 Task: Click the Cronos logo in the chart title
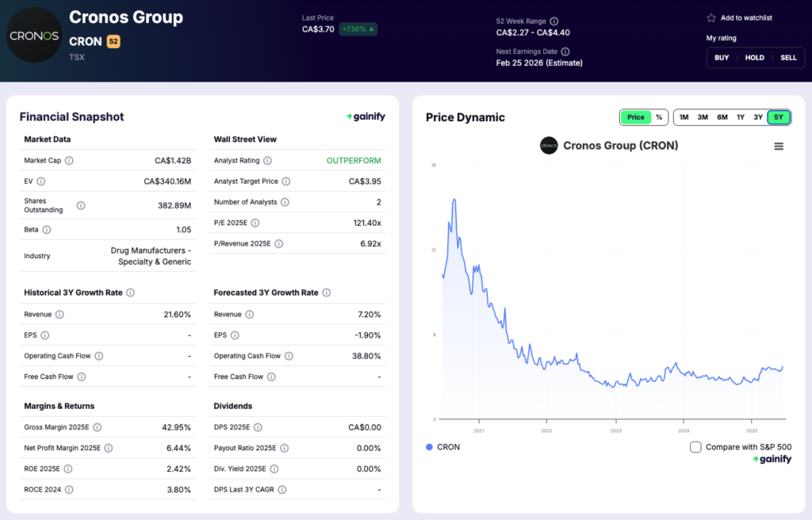click(549, 146)
